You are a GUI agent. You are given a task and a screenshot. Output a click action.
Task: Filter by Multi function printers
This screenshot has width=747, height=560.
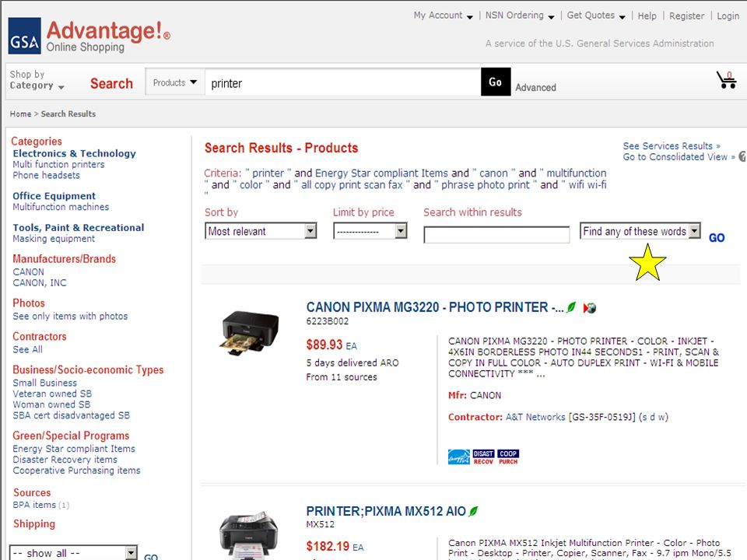click(58, 164)
